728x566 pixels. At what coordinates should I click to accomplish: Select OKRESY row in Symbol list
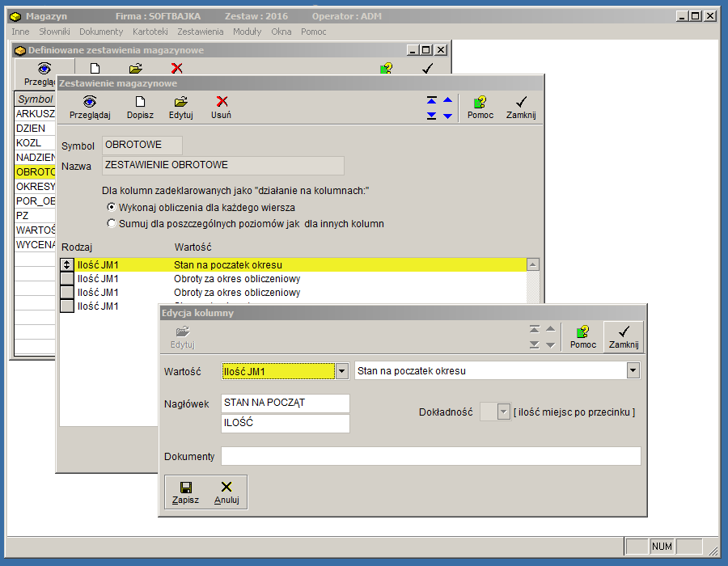click(36, 187)
